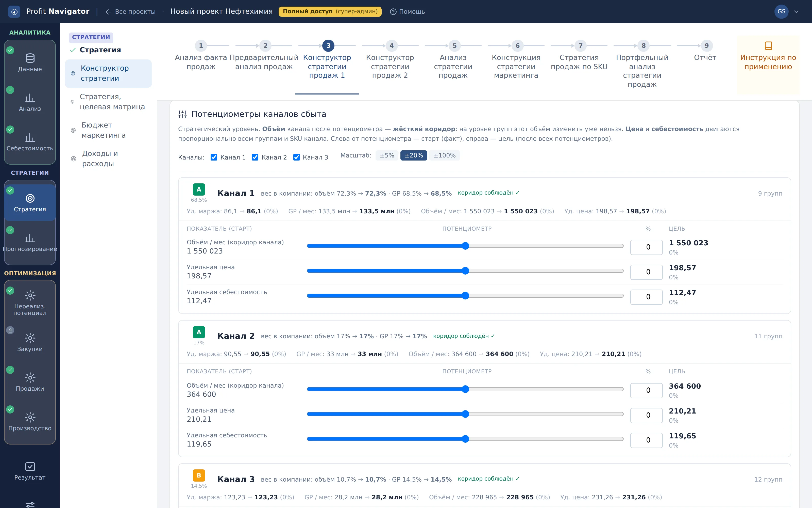Click the GS user avatar

point(782,12)
